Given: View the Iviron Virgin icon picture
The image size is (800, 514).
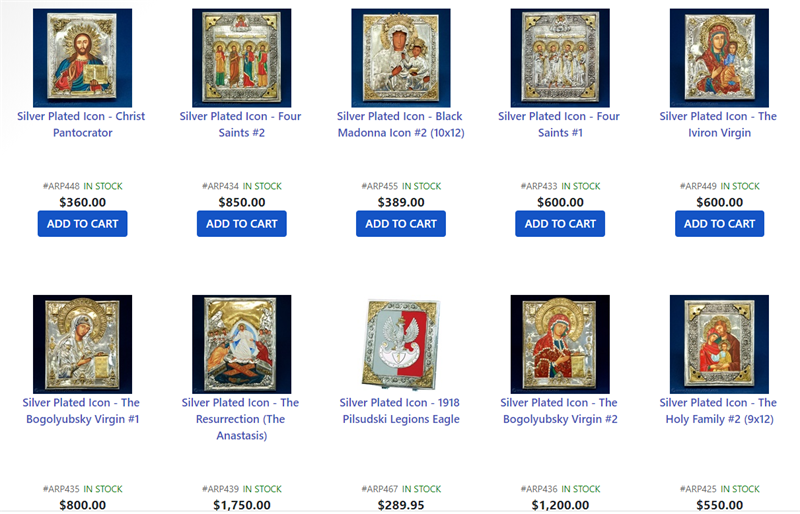Looking at the screenshot, I should (x=719, y=58).
